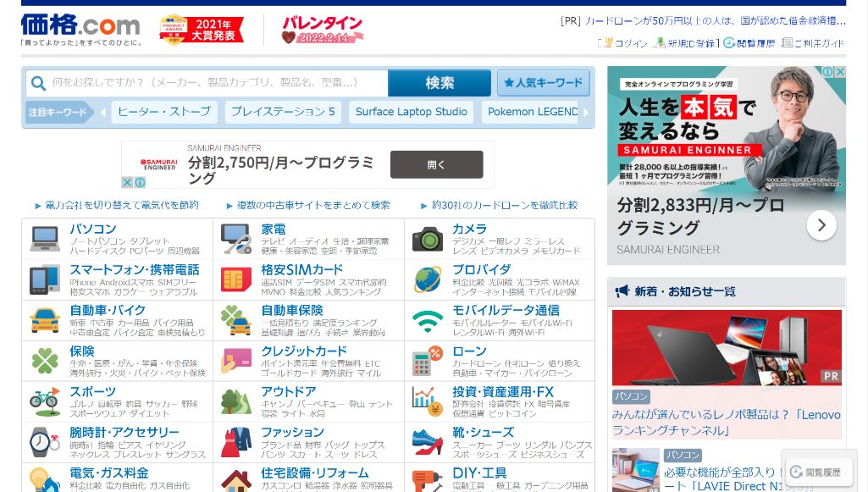The image size is (868, 492).
Task: Click the TV and vacuum icon beside 家電
Action: click(x=236, y=239)
